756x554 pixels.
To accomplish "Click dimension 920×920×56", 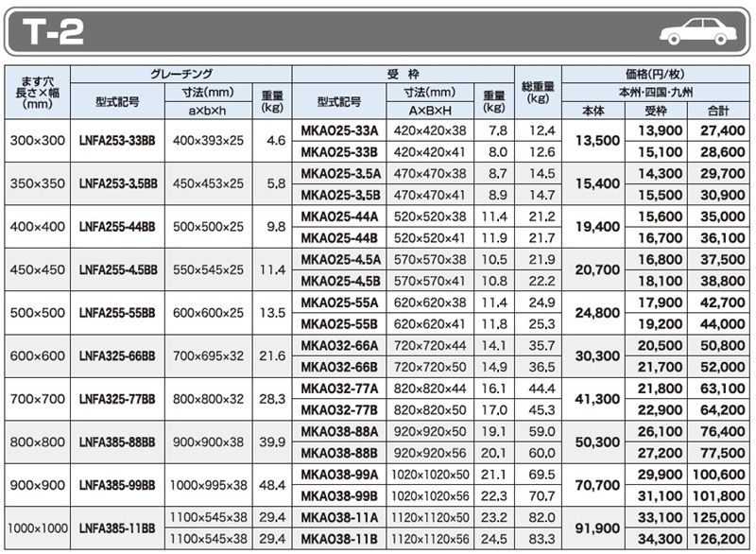I will coord(430,453).
